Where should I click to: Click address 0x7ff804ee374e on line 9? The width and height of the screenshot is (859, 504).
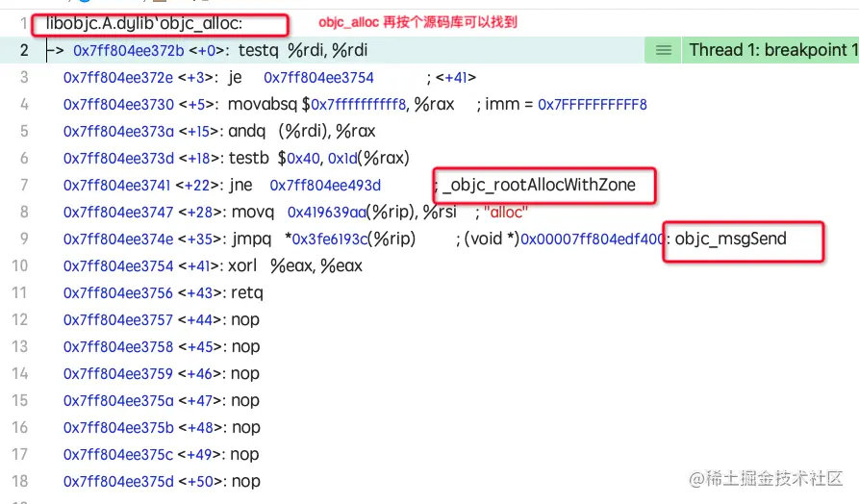(118, 239)
